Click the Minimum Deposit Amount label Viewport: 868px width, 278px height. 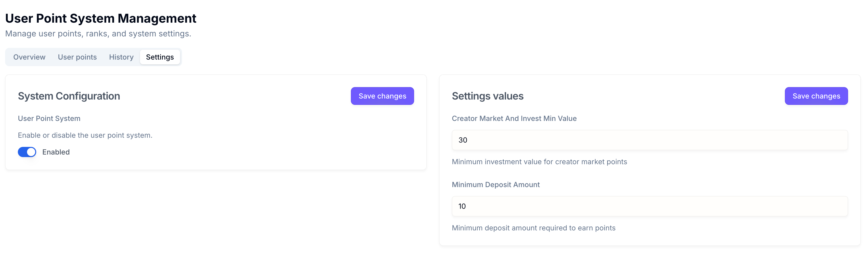495,185
